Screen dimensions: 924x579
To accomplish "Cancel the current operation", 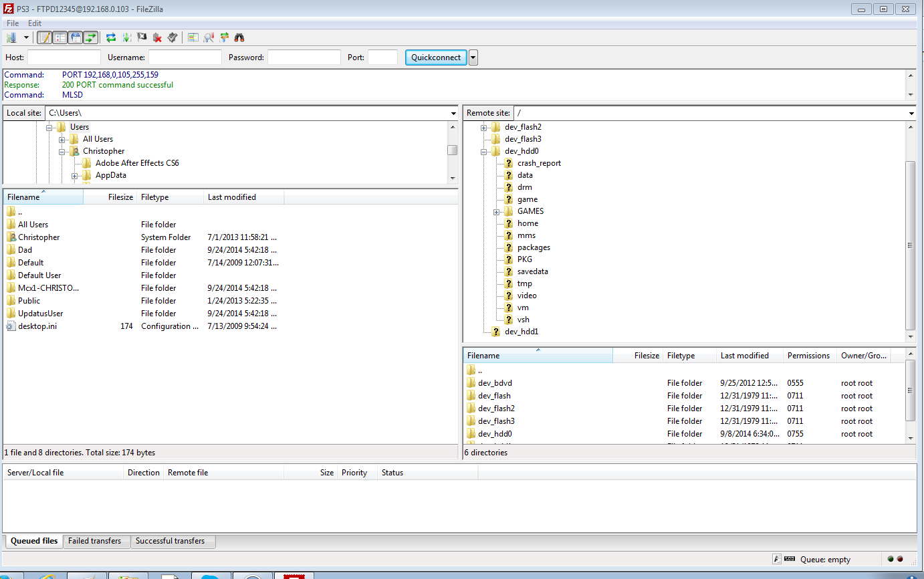I will 142,37.
